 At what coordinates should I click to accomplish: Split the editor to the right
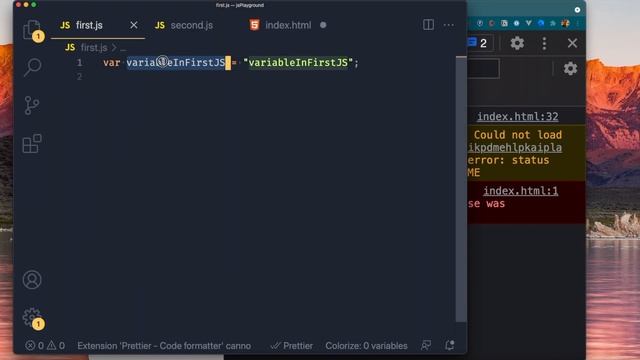428,25
